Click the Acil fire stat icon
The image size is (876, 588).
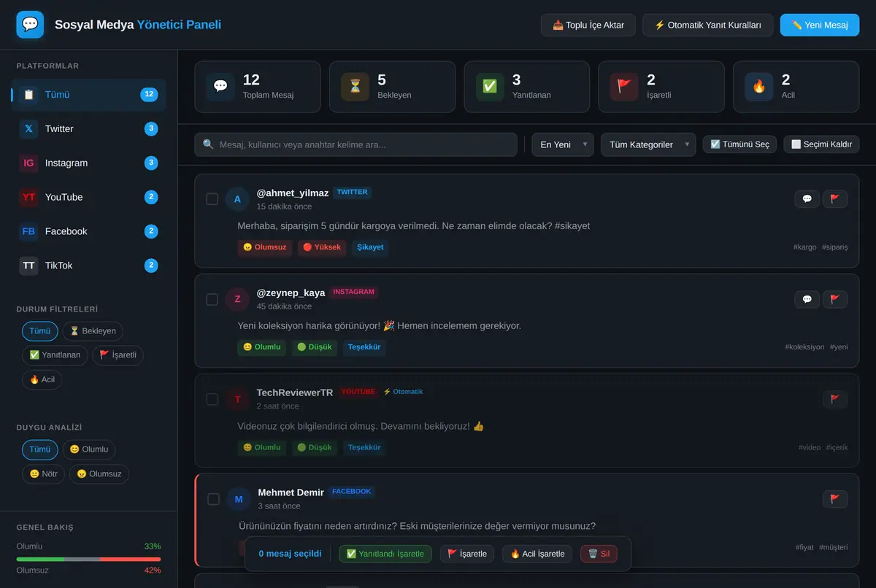[759, 86]
